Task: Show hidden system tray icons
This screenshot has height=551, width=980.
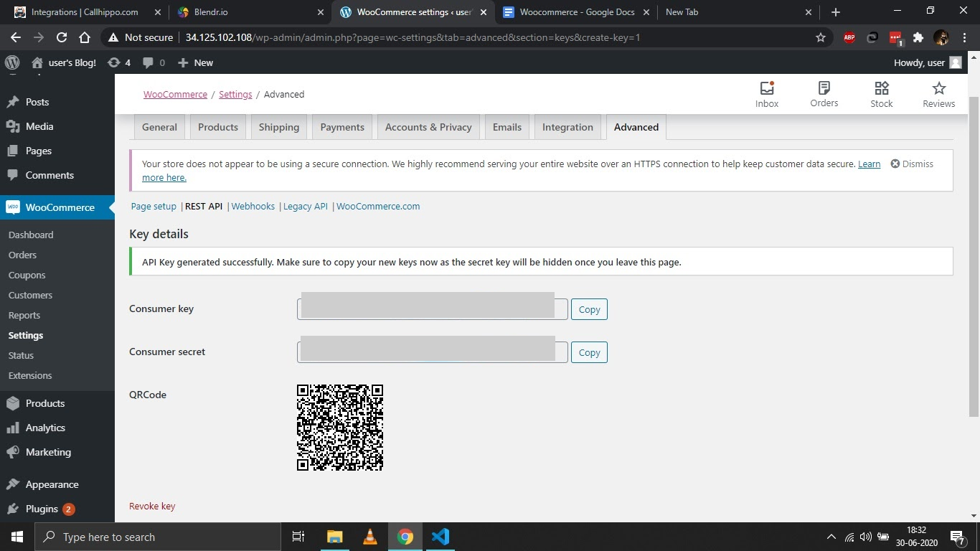Action: (831, 537)
